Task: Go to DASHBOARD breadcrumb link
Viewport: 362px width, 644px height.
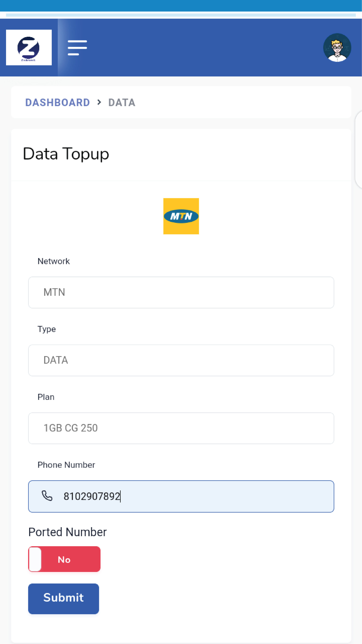Action: (57, 102)
